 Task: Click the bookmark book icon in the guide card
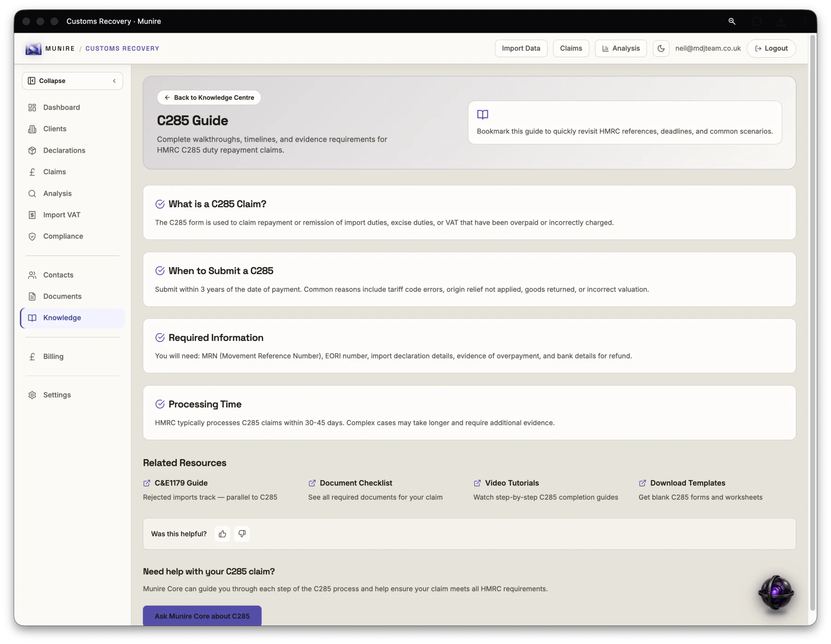(x=482, y=114)
